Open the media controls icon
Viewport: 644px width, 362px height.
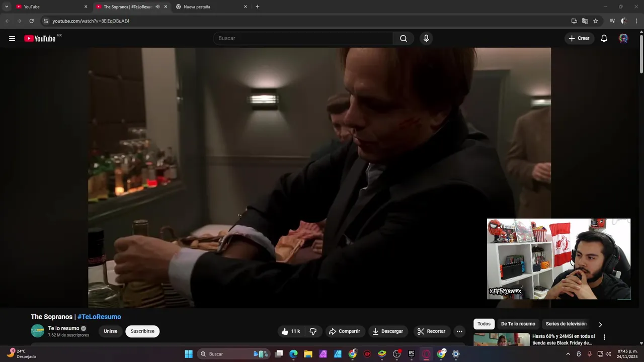click(x=612, y=21)
